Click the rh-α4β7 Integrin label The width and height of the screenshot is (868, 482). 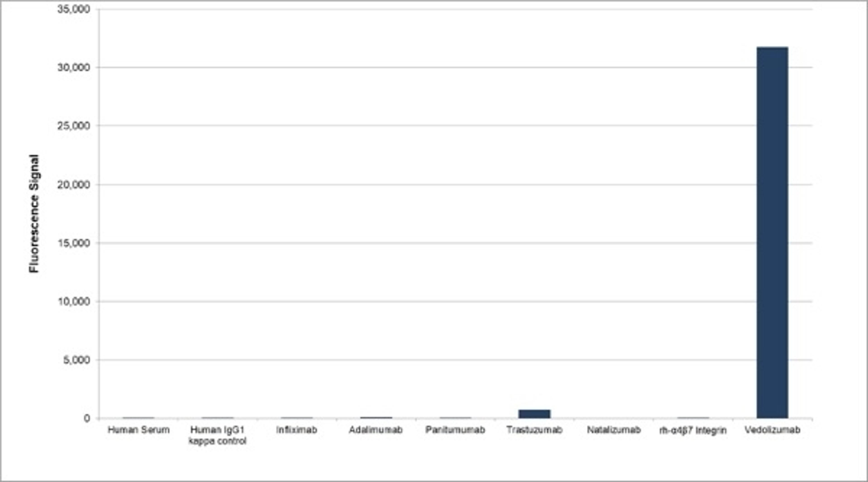tap(693, 430)
